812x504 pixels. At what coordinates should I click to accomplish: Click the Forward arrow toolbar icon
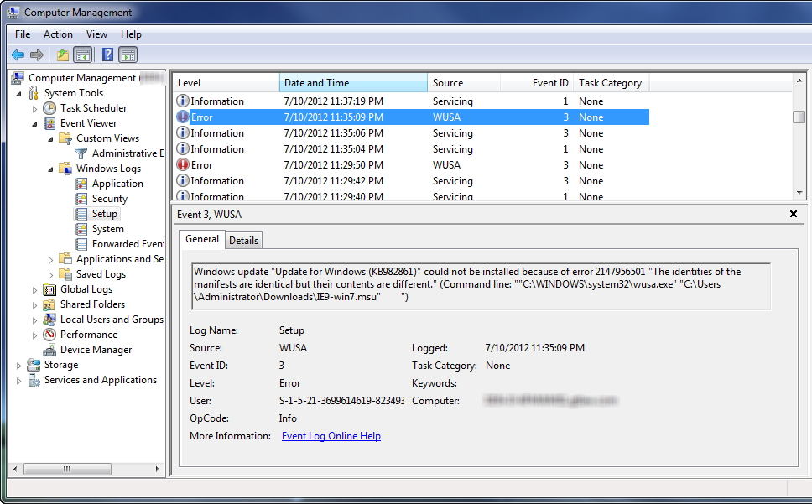tap(37, 55)
